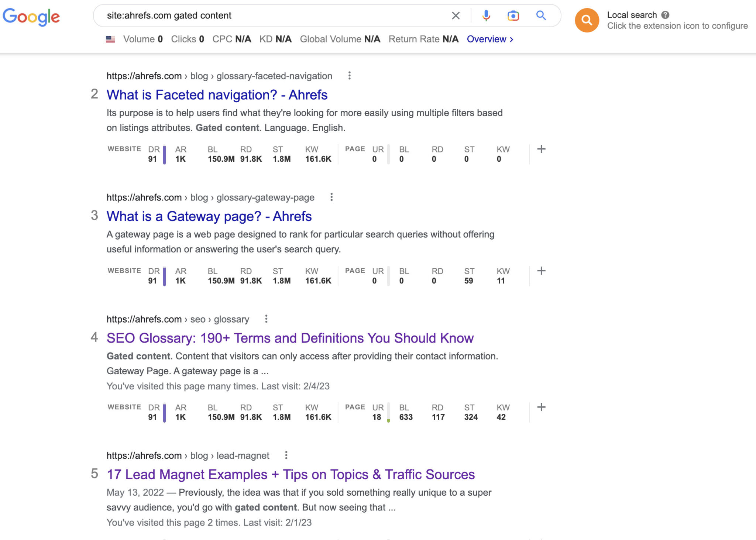Screen dimensions: 756x540
Task: Click the Google logo
Action: [x=31, y=17]
